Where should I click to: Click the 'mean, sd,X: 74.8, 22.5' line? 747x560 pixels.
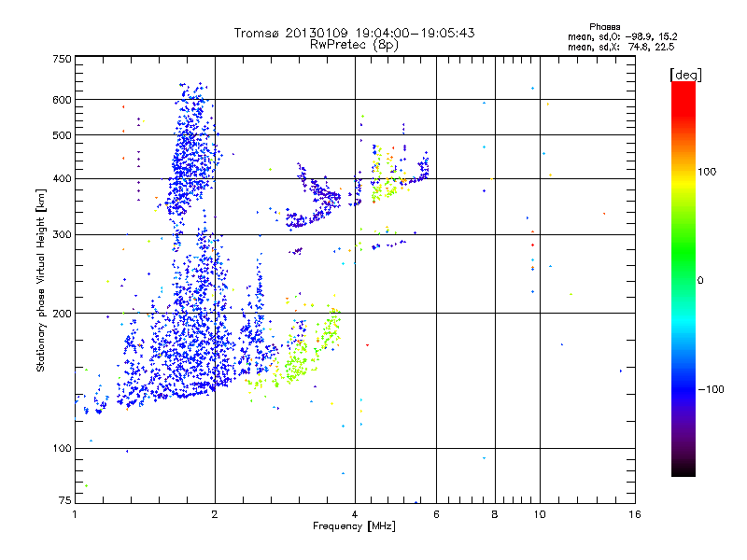[x=621, y=47]
